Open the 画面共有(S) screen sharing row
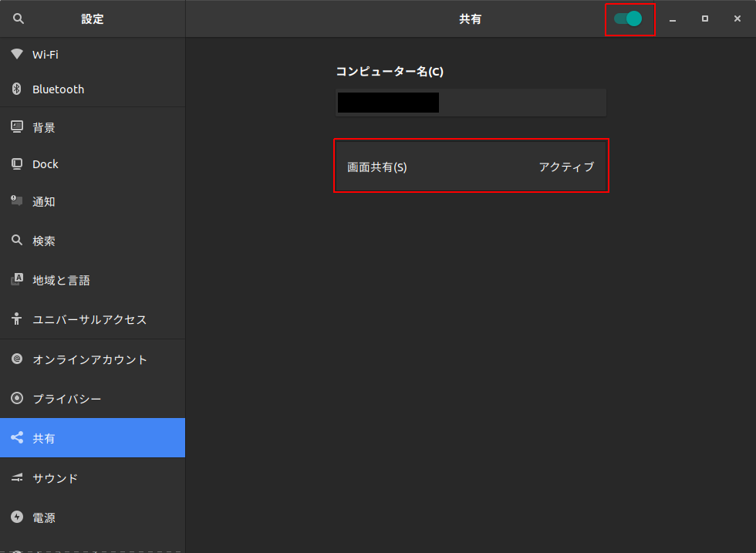 click(x=471, y=167)
